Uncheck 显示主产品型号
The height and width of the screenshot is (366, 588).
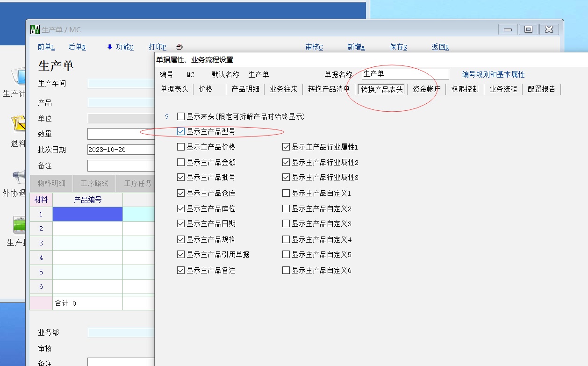tap(181, 132)
